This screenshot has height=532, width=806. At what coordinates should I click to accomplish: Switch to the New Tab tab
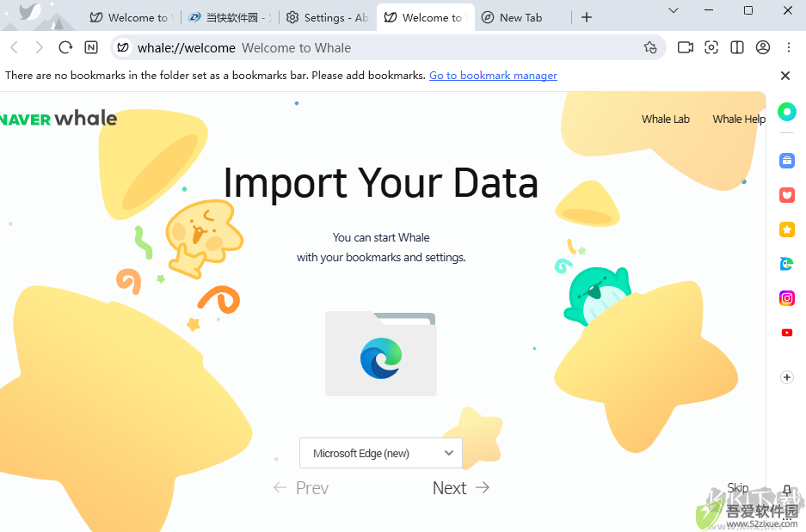point(520,17)
